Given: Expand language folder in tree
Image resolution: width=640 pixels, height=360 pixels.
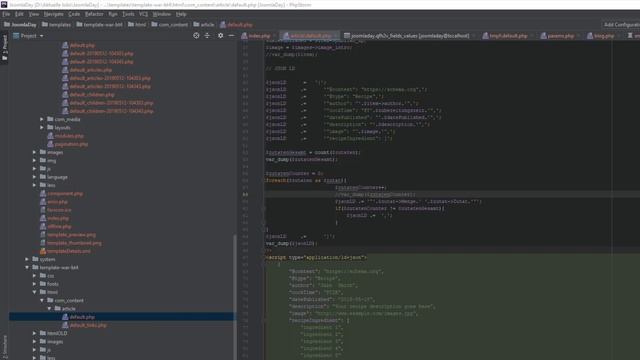Looking at the screenshot, I should pos(35,177).
